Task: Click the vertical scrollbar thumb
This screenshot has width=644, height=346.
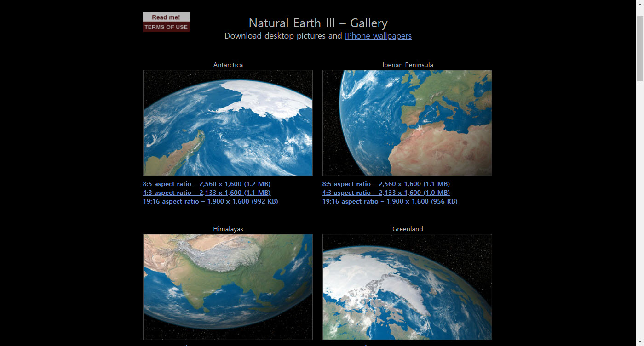Action: pos(640,49)
